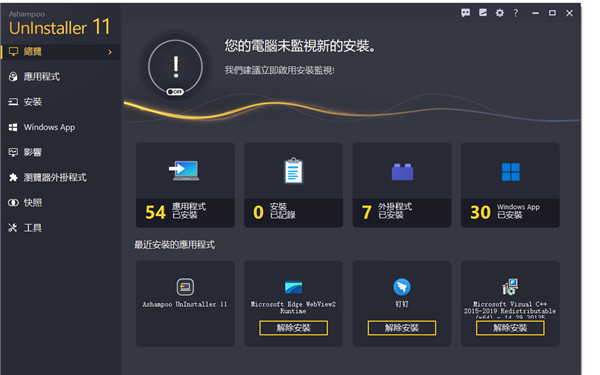
Task: Click the Ashampoo UnInstaller 11 app icon
Action: (185, 287)
